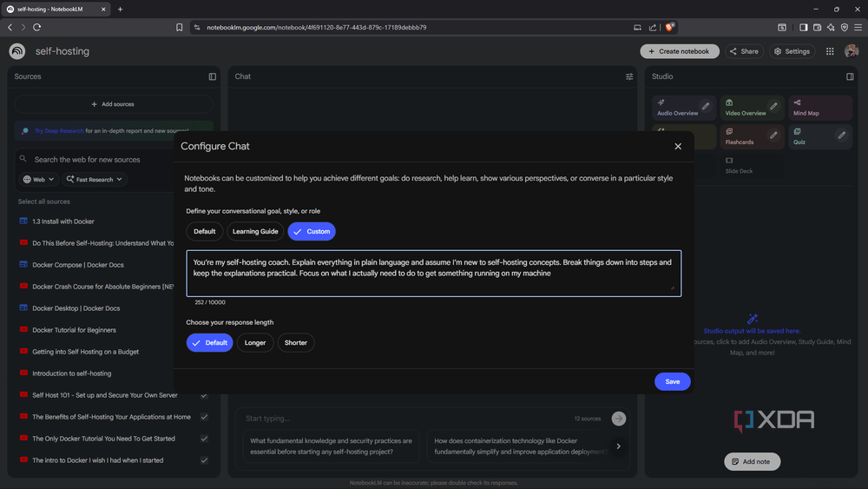
Task: Select Custom conversational style
Action: pyautogui.click(x=312, y=232)
